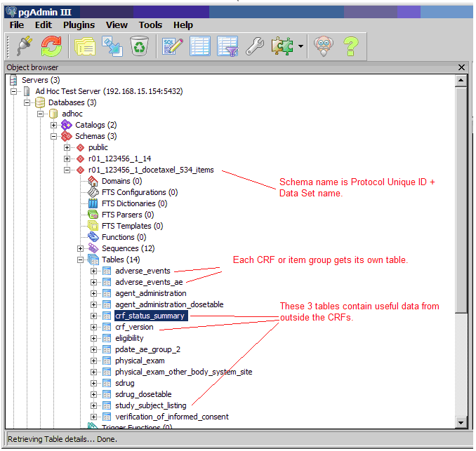Refresh the selected object with refresh icon
The width and height of the screenshot is (476, 451).
pos(51,46)
